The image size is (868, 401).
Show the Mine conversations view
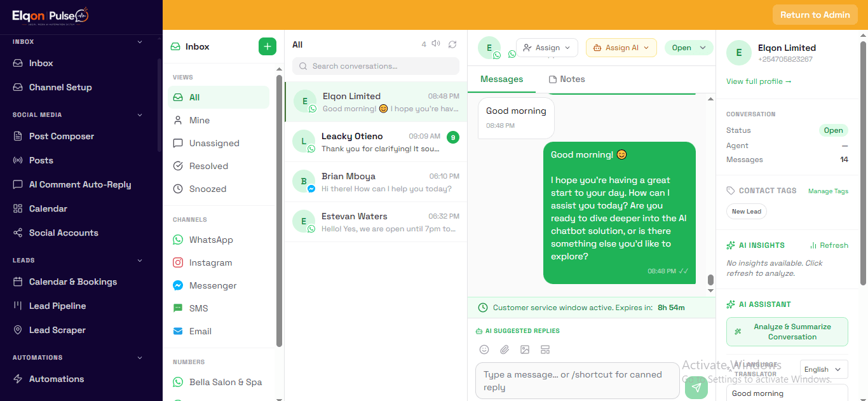pos(219,120)
